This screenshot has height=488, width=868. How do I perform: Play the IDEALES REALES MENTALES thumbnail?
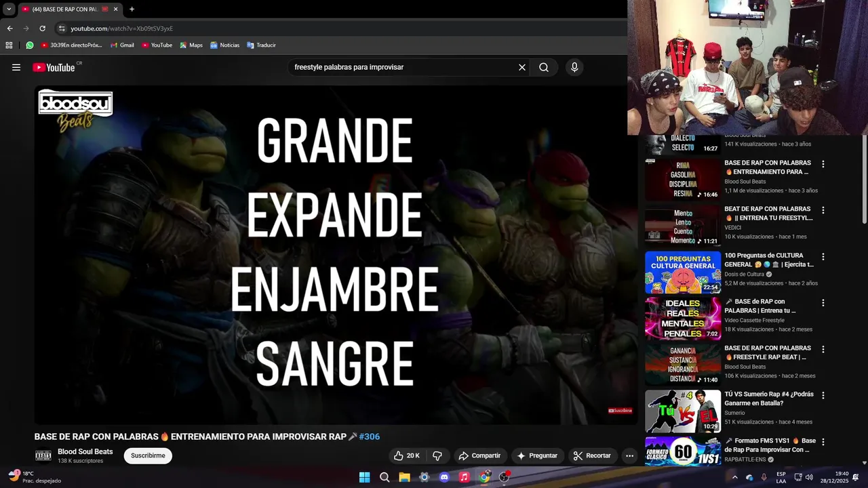pyautogui.click(x=682, y=319)
